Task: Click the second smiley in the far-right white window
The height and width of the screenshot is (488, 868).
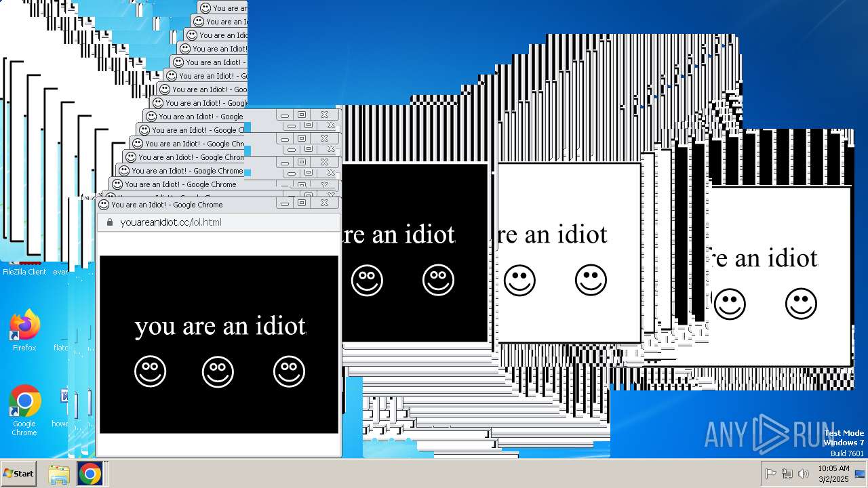Action: [801, 304]
